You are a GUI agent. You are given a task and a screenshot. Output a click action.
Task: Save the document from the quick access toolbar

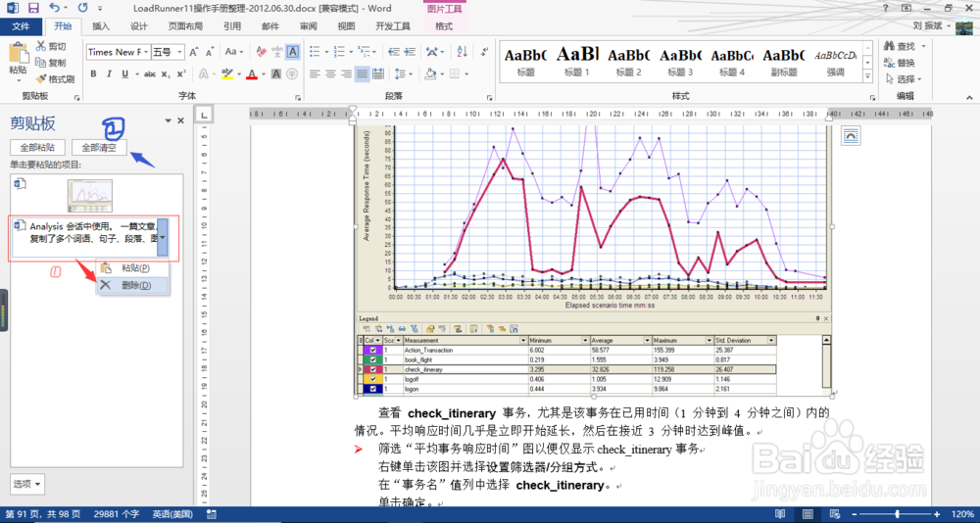pos(33,8)
